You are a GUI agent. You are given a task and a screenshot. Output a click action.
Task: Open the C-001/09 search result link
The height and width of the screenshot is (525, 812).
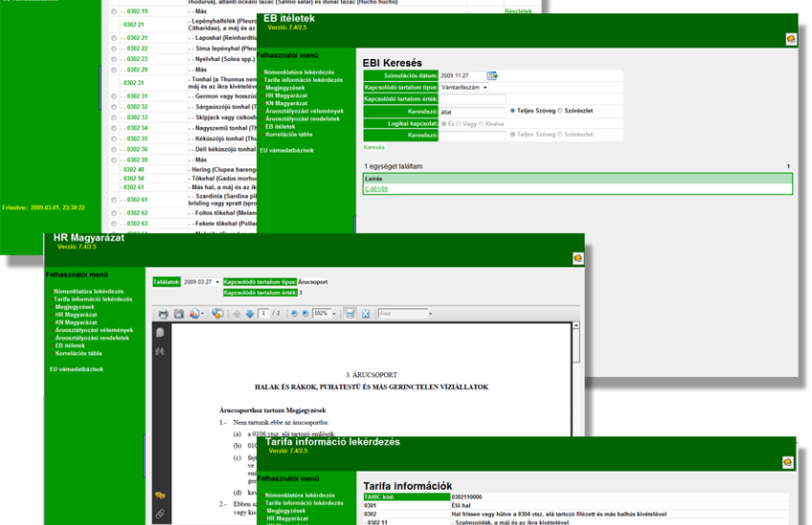pos(374,189)
